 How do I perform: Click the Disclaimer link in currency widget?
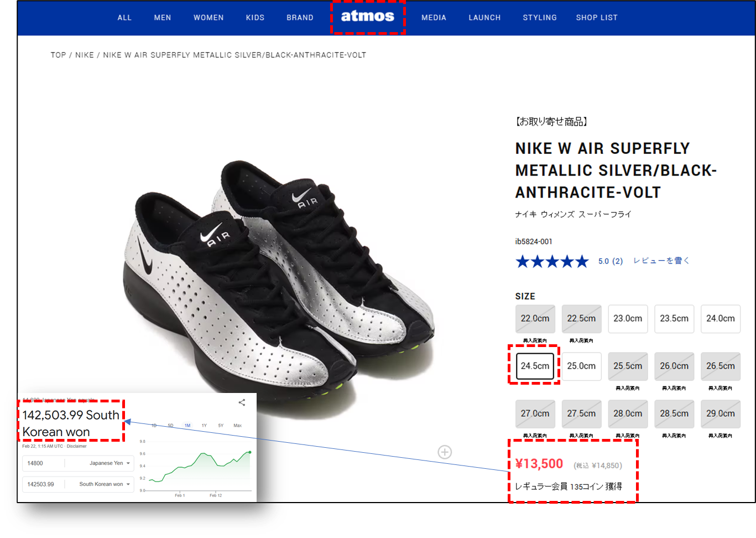click(77, 446)
